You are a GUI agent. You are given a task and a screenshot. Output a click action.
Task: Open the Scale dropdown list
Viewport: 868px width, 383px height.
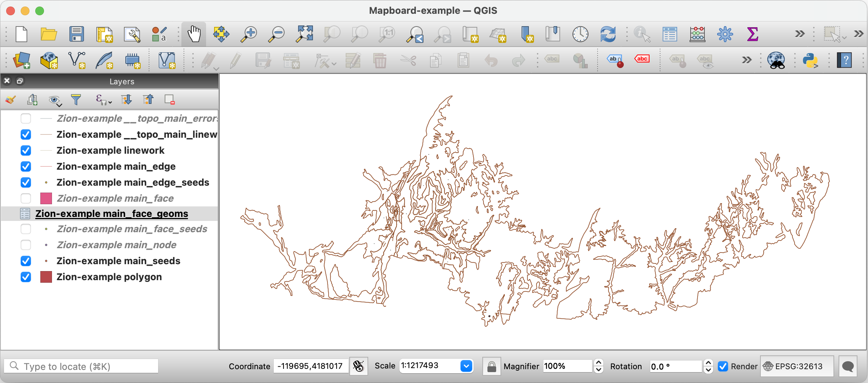tap(466, 366)
